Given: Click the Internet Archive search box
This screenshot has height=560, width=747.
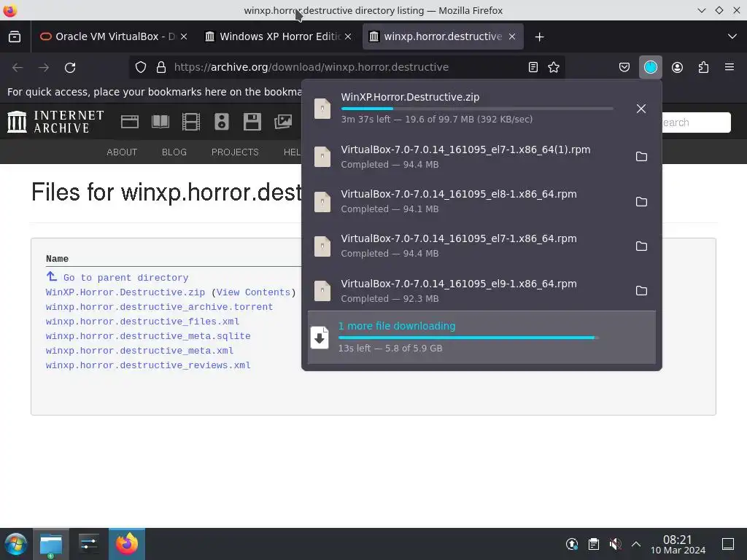Looking at the screenshot, I should click(695, 122).
